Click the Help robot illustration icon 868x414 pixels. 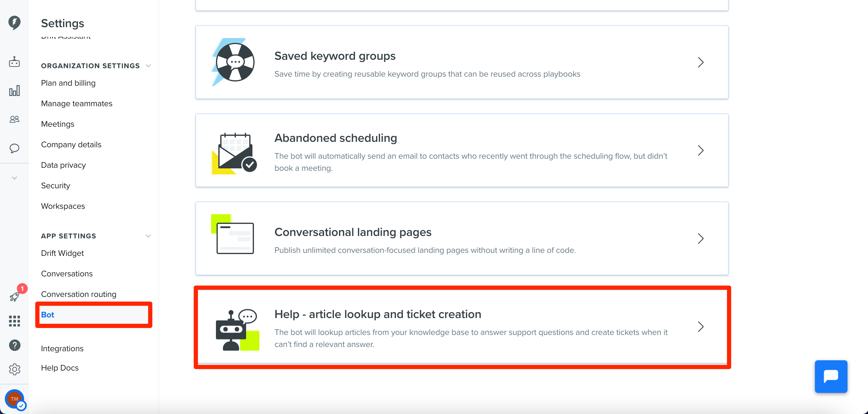(x=238, y=330)
